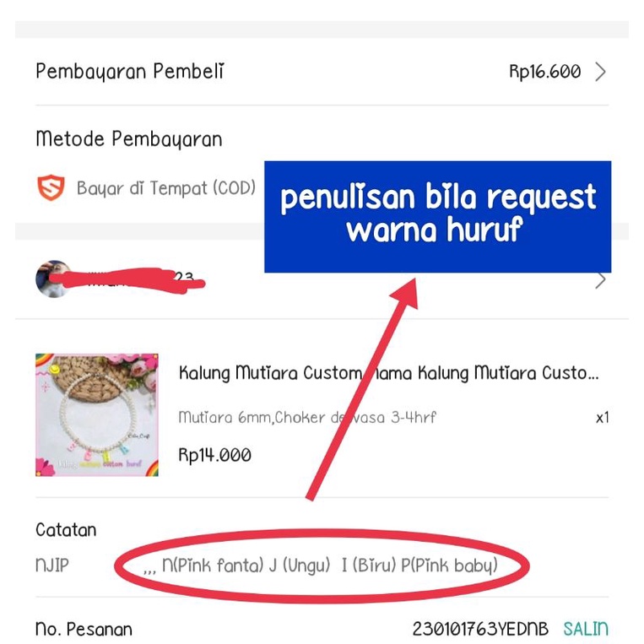Copy order number with SALIN

(x=586, y=629)
